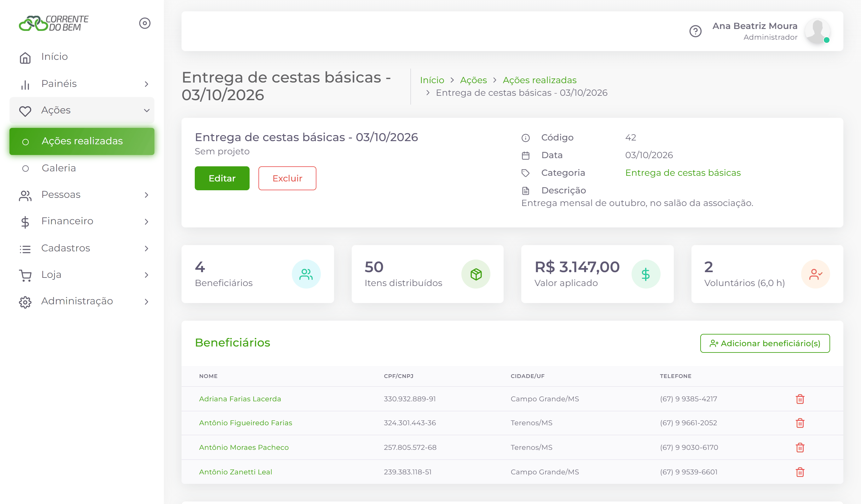This screenshot has width=861, height=504.
Task: Click the Ações breadcrumb link
Action: click(473, 80)
